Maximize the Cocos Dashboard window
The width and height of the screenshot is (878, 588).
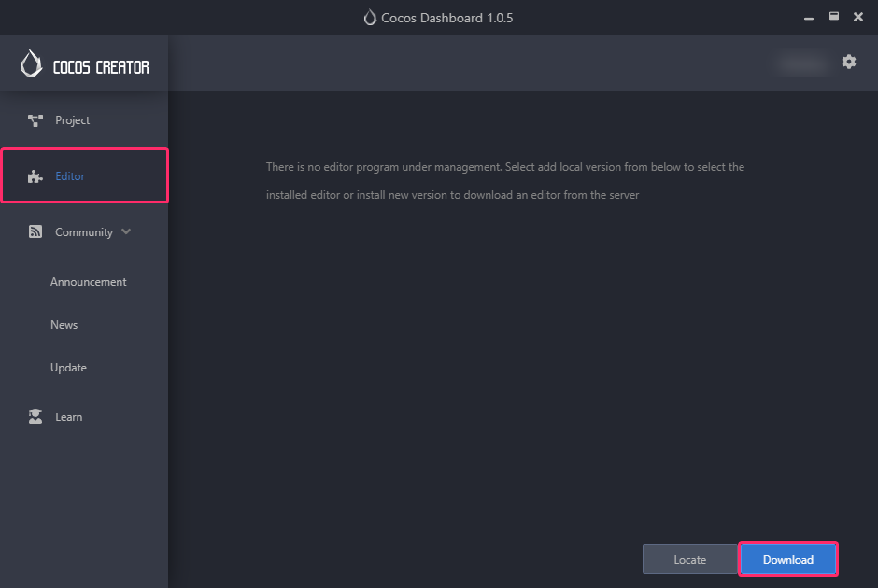[x=834, y=16]
